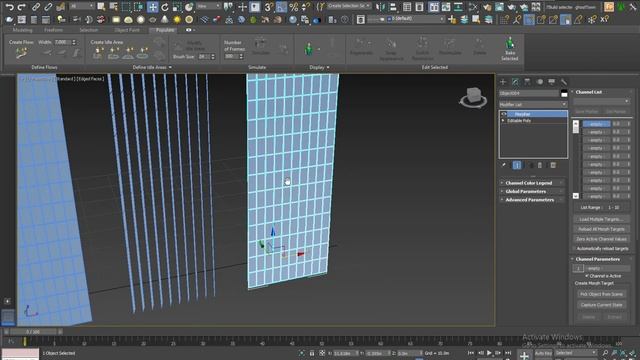
Task: Click the Create Flow icon
Action: tap(21, 53)
